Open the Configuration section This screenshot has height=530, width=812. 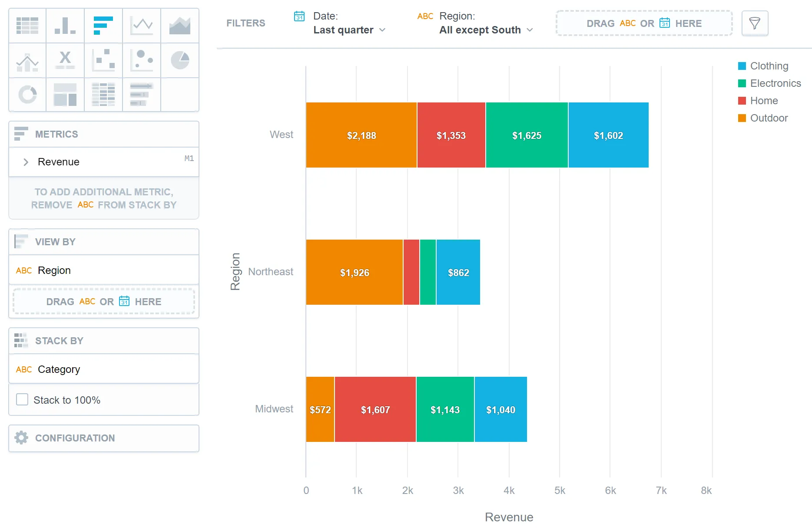pos(74,438)
